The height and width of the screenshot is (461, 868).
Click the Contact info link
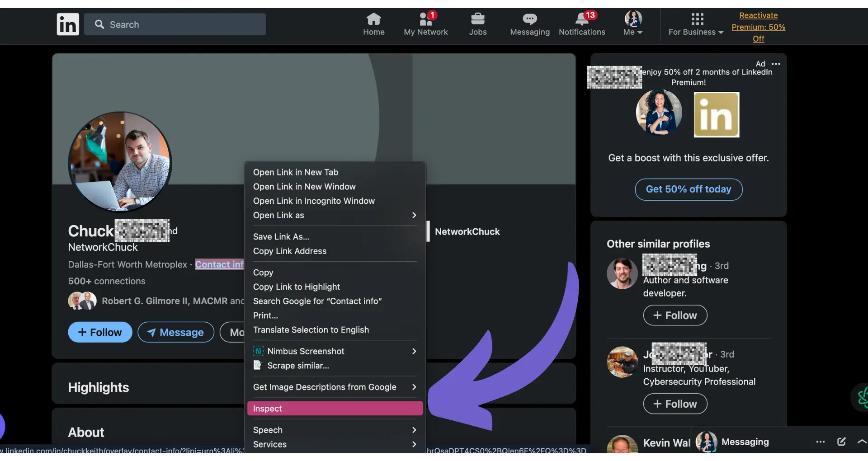(219, 264)
